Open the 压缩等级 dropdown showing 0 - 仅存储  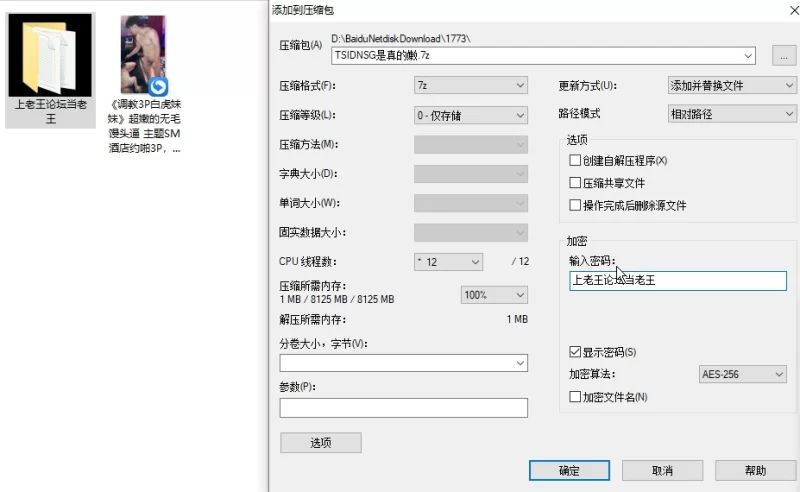pyautogui.click(x=470, y=115)
